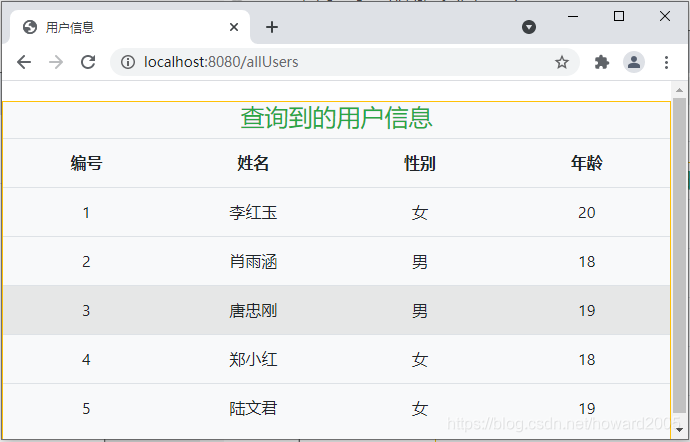Viewport: 690px width, 442px height.
Task: Minimize the browser window
Action: 573,16
